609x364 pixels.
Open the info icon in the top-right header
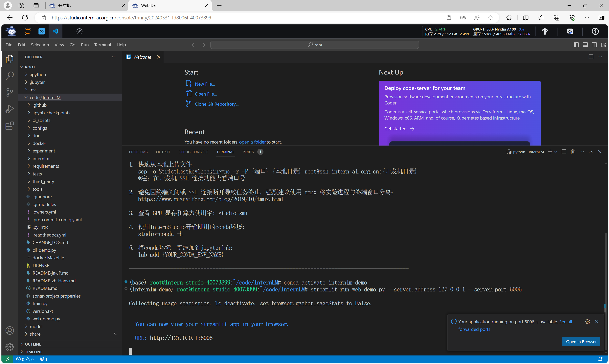[595, 31]
